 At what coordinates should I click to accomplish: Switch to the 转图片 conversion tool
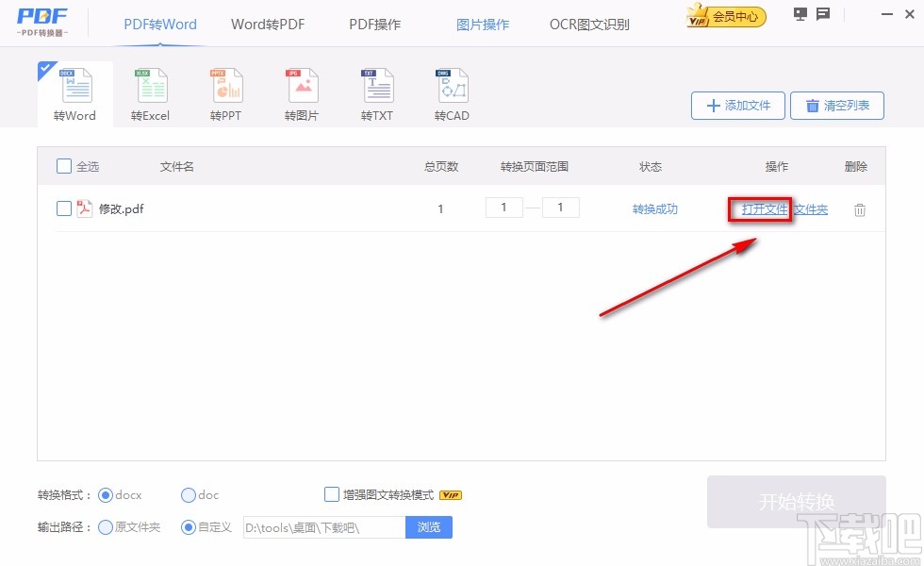301,92
